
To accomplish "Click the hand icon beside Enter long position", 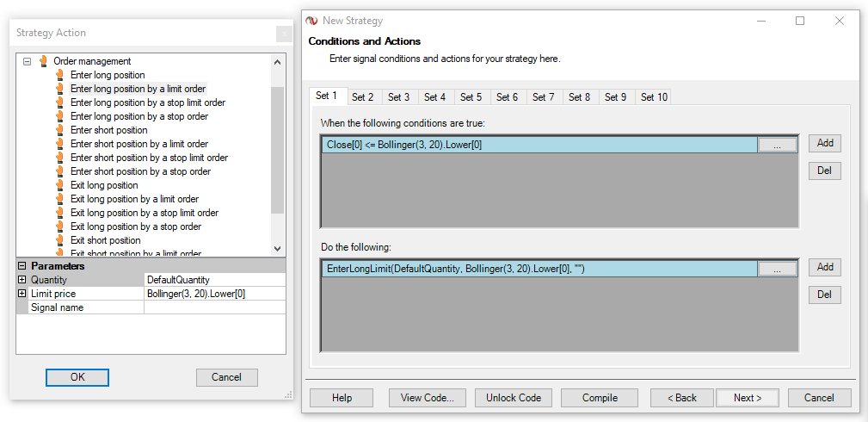I will pyautogui.click(x=60, y=75).
